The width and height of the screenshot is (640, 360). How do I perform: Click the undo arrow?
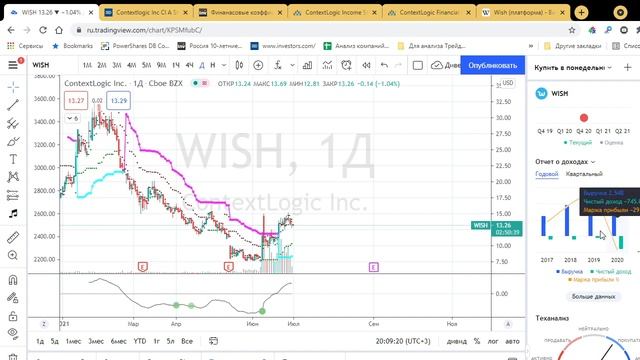(x=384, y=65)
